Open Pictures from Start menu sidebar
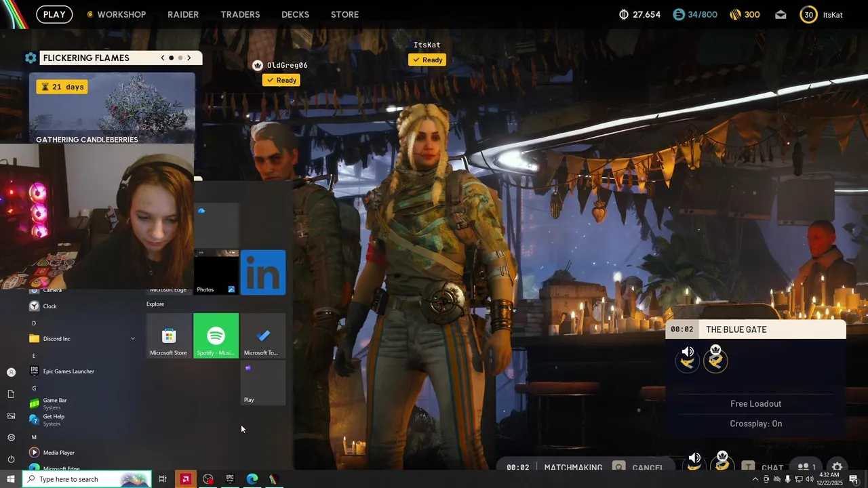Image resolution: width=868 pixels, height=488 pixels. (x=11, y=415)
